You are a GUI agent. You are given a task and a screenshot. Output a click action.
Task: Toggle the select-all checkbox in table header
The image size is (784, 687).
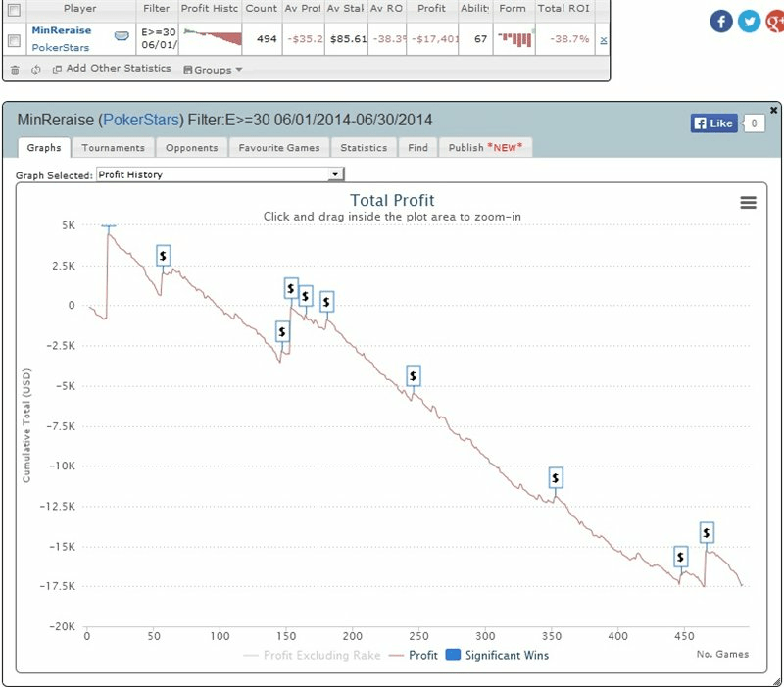(x=14, y=9)
